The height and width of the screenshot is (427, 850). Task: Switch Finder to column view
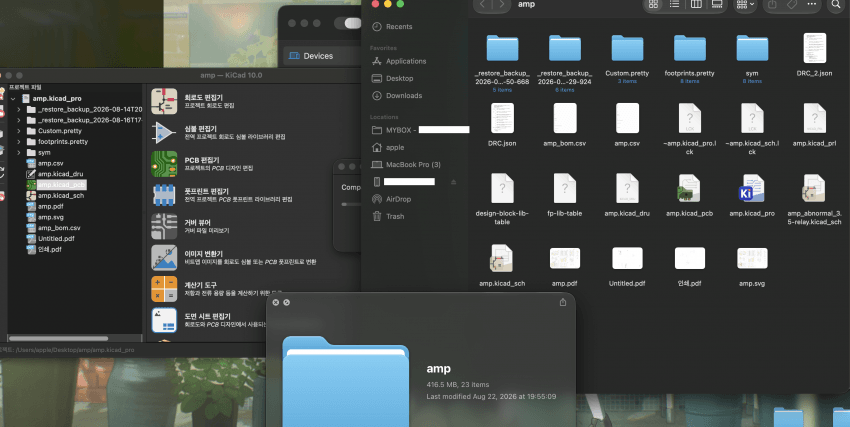(x=696, y=4)
